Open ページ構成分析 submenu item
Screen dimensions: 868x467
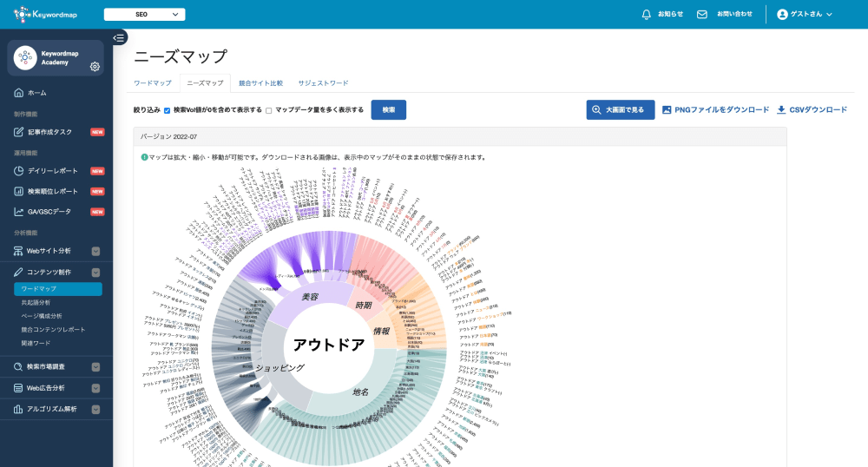pos(42,316)
